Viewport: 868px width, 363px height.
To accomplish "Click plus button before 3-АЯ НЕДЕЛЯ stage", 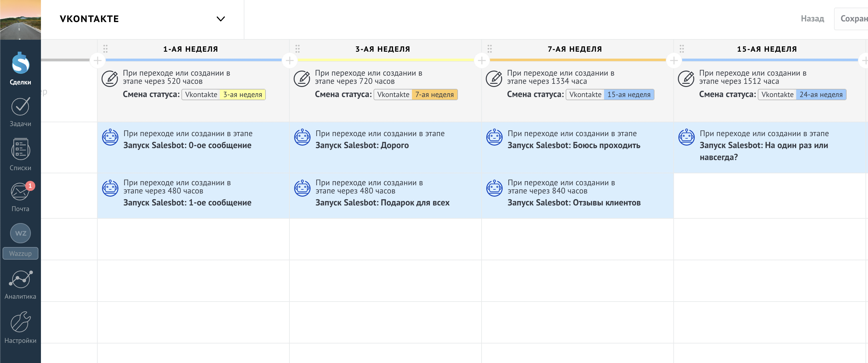I will [x=289, y=61].
